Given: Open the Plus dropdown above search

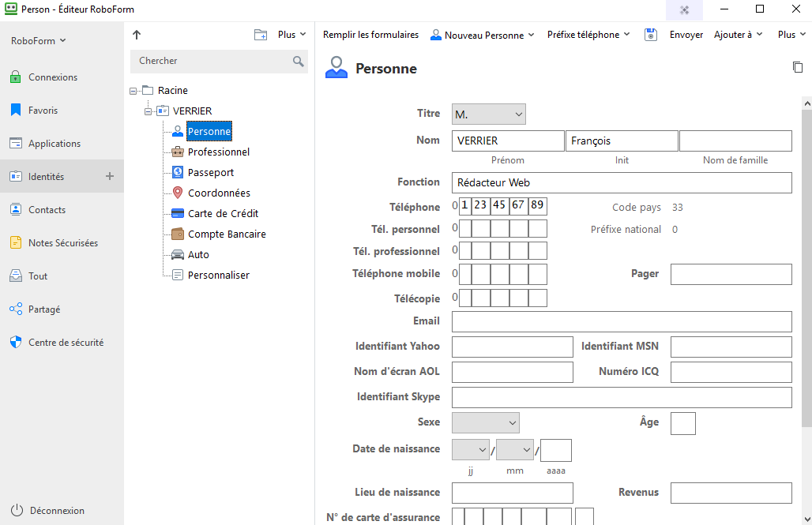Looking at the screenshot, I should [x=291, y=35].
